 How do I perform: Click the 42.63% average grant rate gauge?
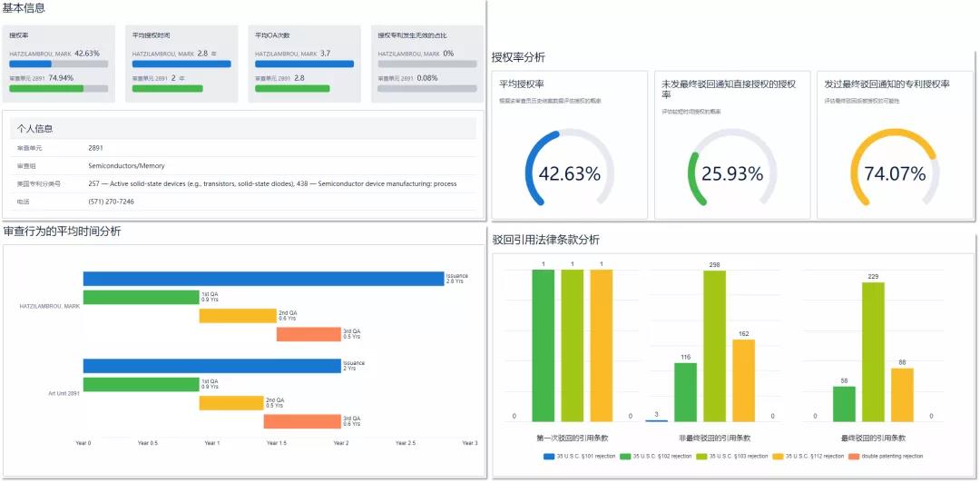(x=569, y=173)
